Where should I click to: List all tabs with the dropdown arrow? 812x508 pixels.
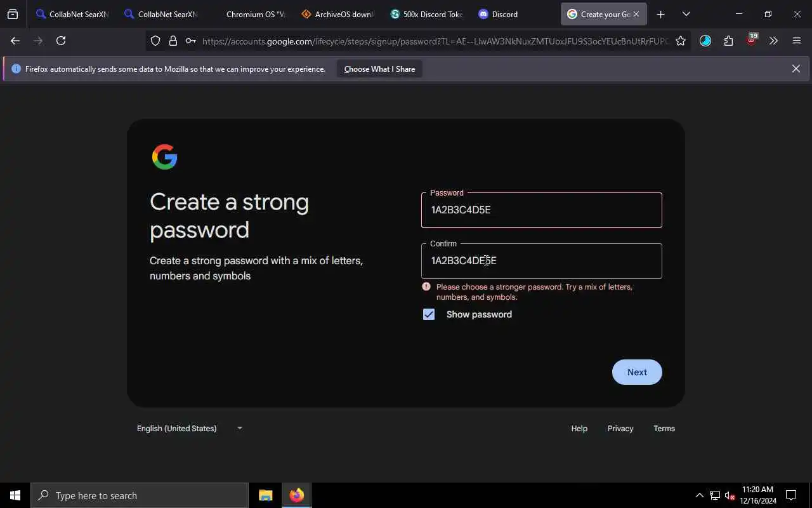coord(686,14)
